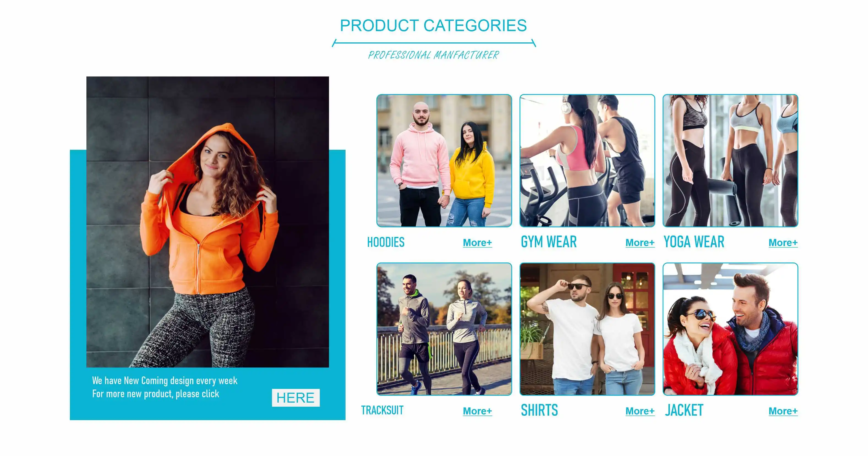
Task: Open More+ link for Hoodies
Action: pyautogui.click(x=477, y=243)
